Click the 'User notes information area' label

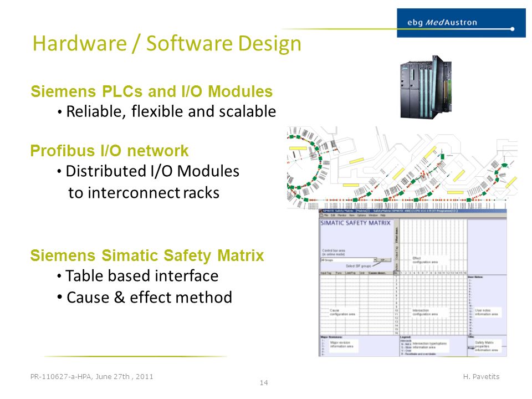(486, 312)
